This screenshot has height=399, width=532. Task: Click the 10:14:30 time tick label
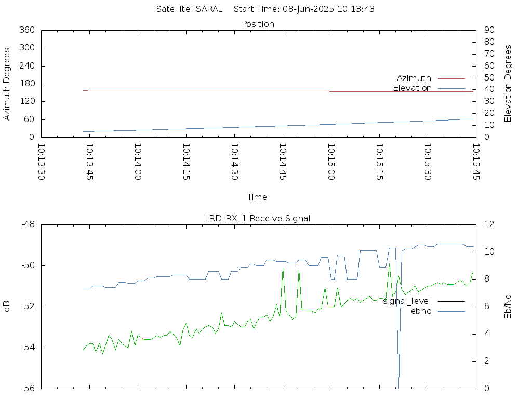click(x=234, y=162)
